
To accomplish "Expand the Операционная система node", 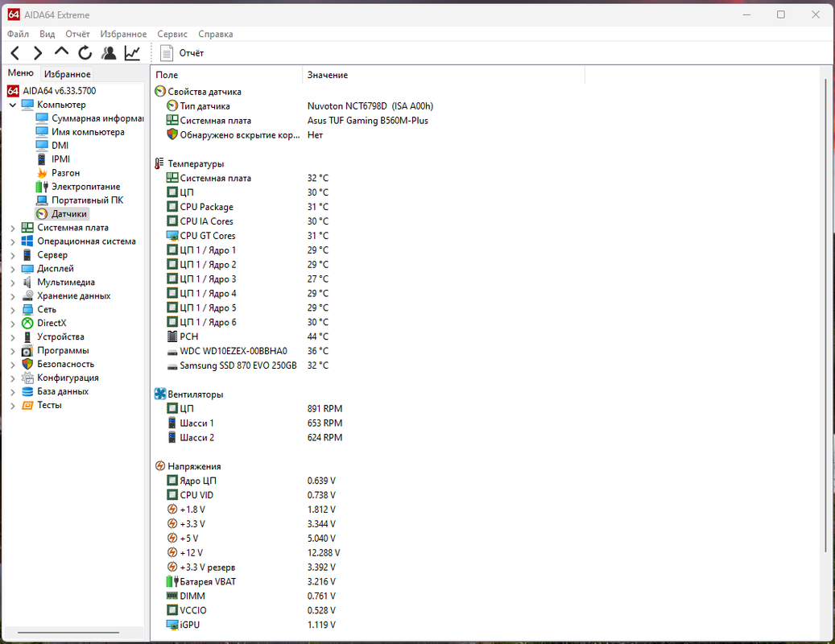I will (x=13, y=242).
